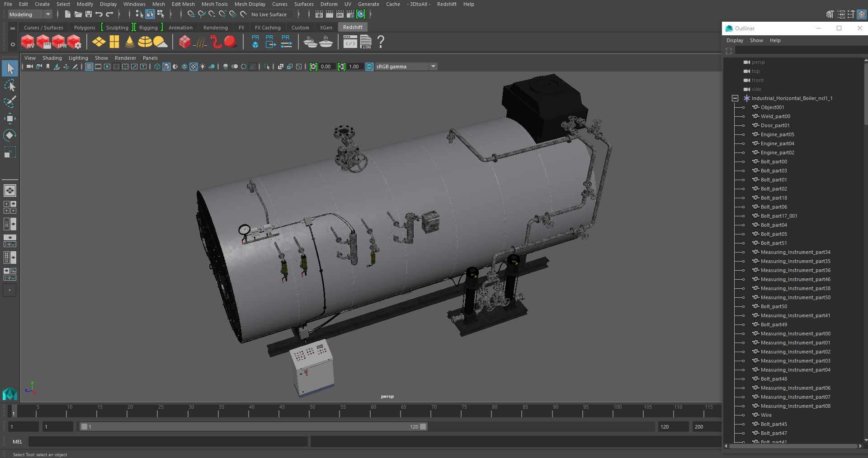Create Redshift portal light icon
This screenshot has width=868, height=458.
(114, 42)
